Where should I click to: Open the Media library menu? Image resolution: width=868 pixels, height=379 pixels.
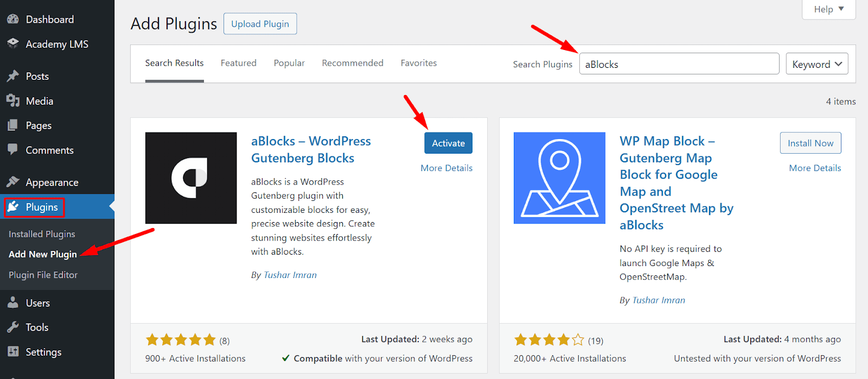[x=40, y=101]
